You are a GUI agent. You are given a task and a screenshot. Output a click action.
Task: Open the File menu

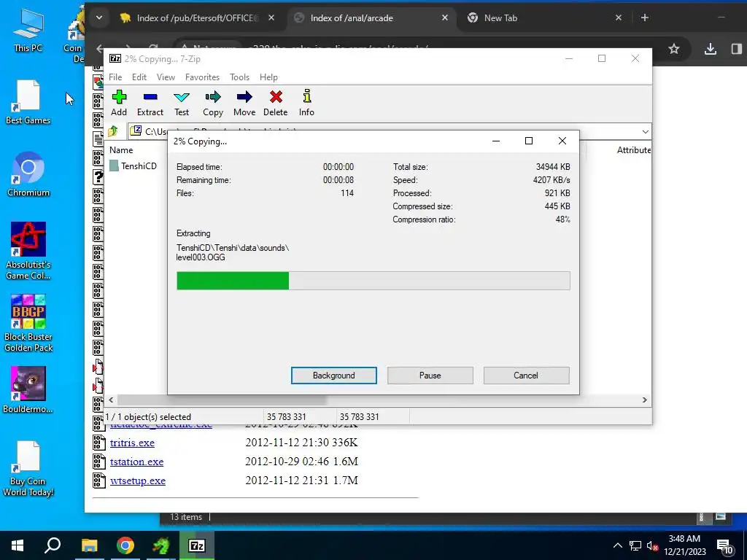pyautogui.click(x=115, y=77)
